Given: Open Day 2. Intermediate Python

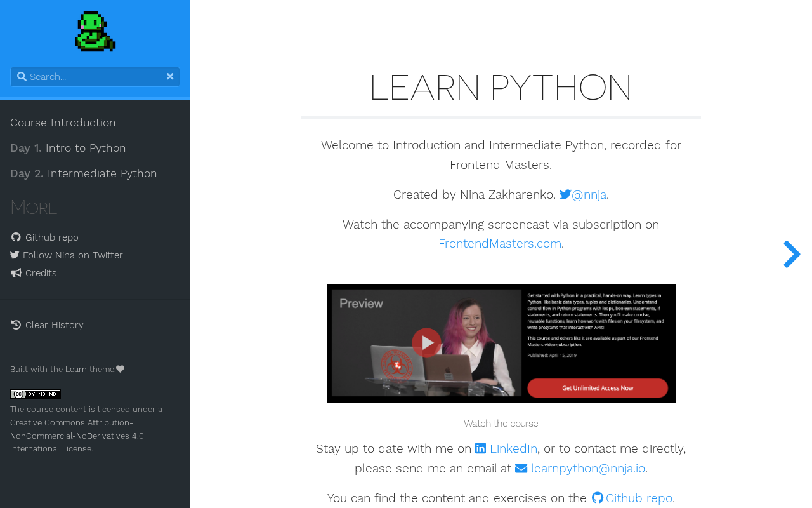Looking at the screenshot, I should point(84,173).
